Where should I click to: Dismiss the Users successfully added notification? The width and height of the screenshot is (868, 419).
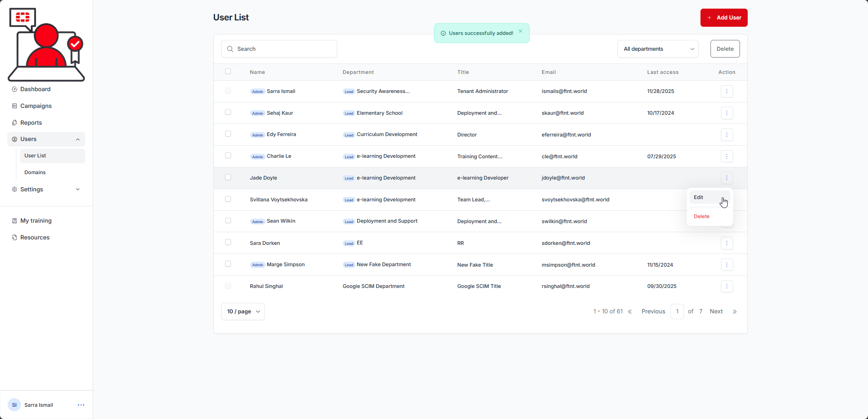click(520, 31)
